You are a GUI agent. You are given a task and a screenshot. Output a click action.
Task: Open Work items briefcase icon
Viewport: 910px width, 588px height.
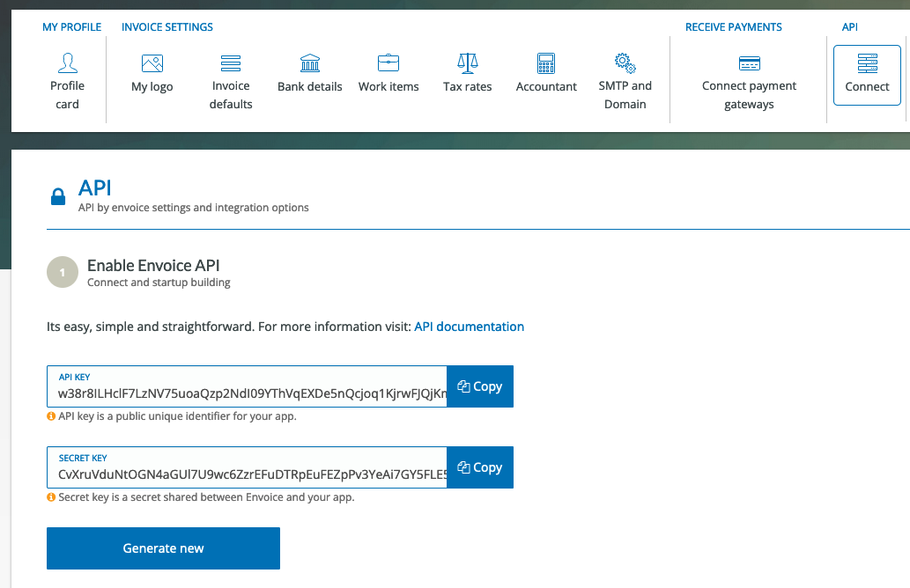coord(388,63)
